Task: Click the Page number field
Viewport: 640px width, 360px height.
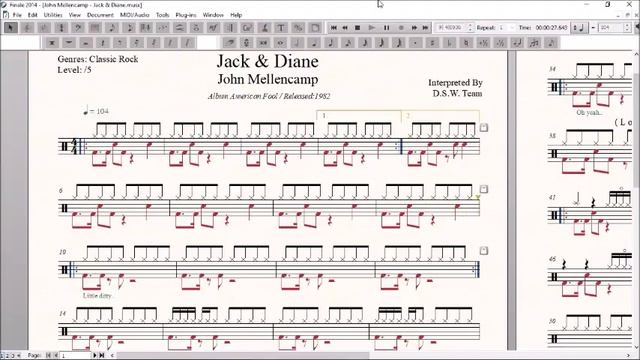Action: [76, 356]
